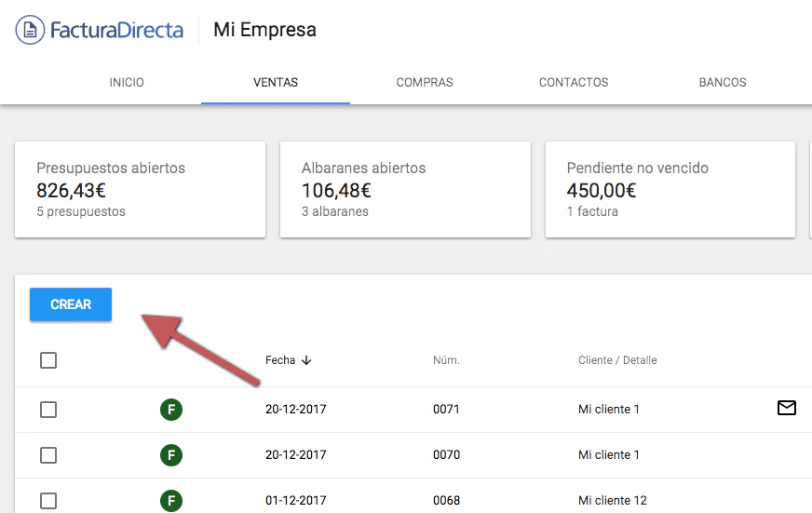Go to the CONTACTOS tab
812x513 pixels.
574,82
